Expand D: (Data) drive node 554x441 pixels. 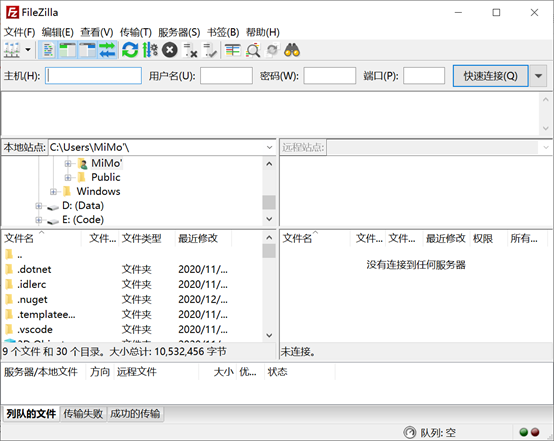click(39, 206)
